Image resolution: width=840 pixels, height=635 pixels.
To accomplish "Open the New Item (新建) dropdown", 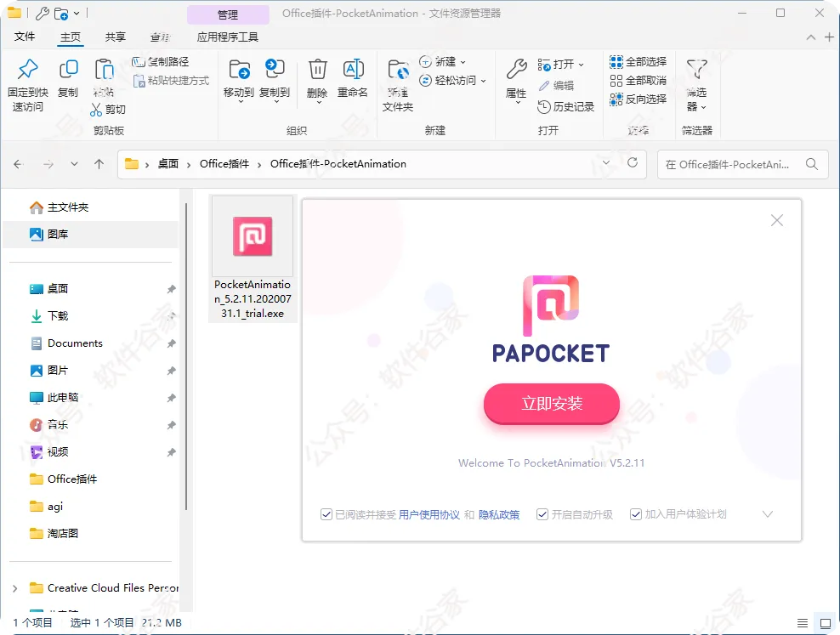I will pos(442,62).
